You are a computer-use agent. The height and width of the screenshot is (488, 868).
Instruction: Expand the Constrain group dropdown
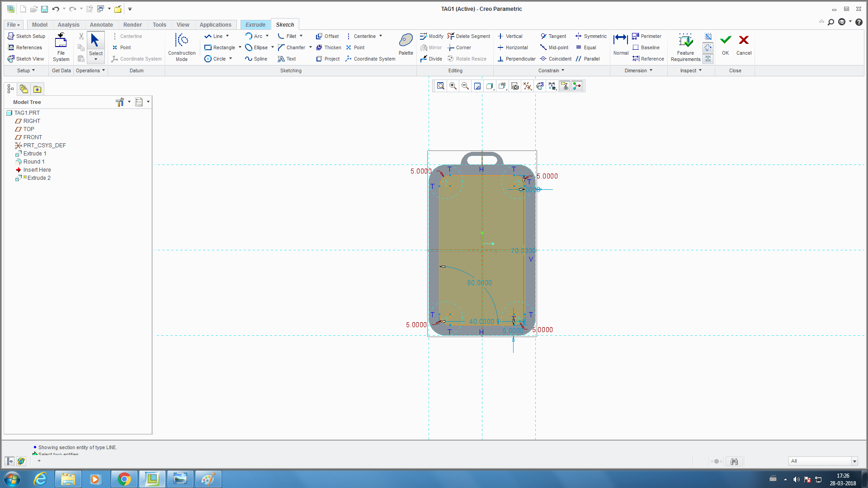point(551,70)
